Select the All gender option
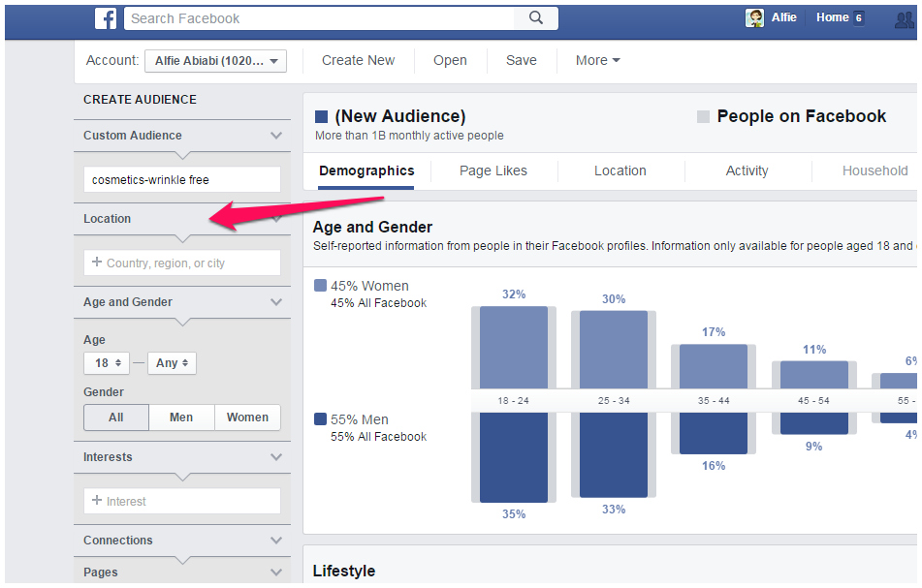 [116, 418]
